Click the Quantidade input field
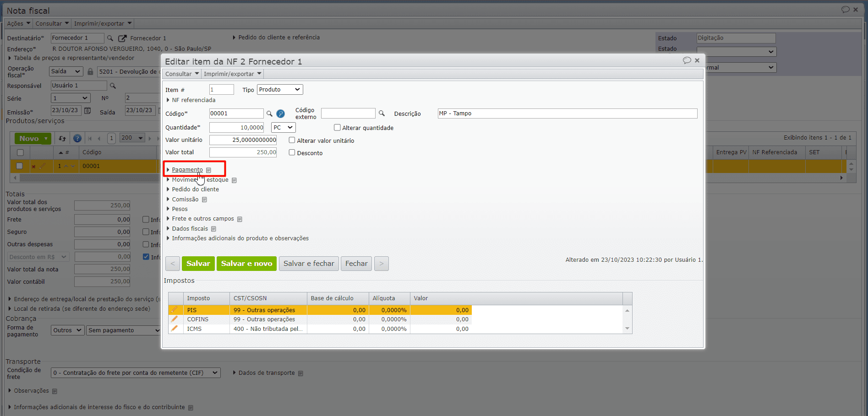 pos(237,128)
